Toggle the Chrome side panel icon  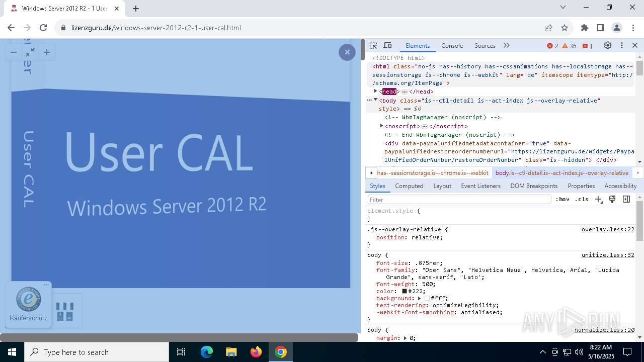tap(601, 28)
